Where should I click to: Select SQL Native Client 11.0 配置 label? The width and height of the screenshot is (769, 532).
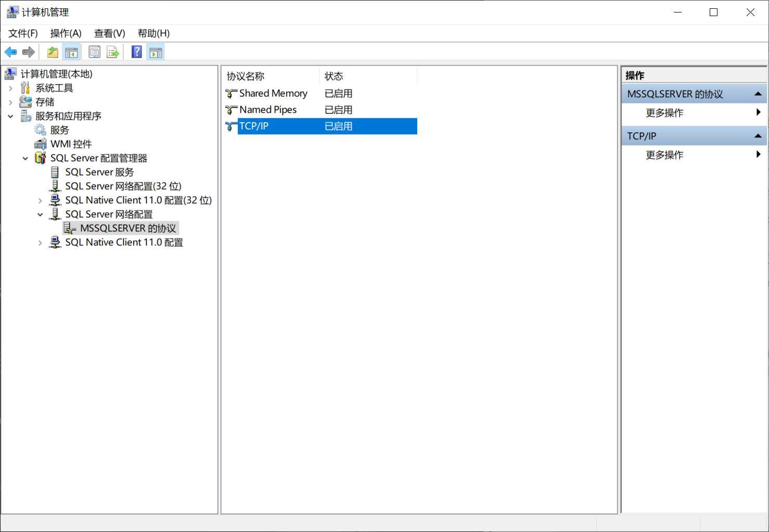[124, 242]
